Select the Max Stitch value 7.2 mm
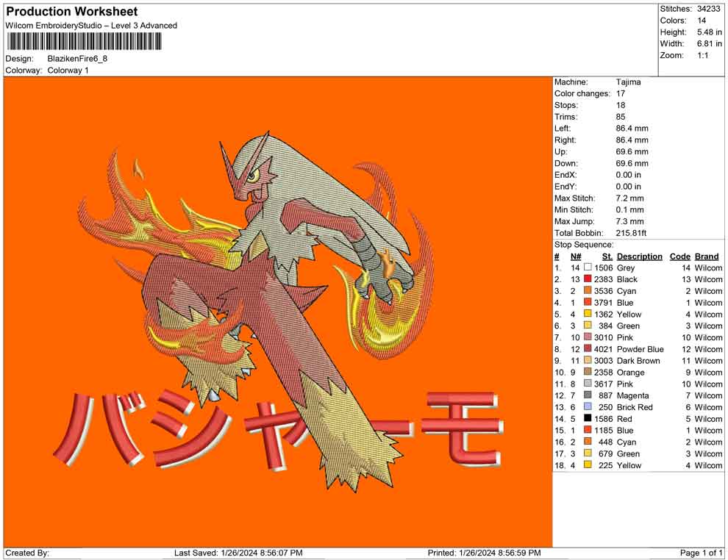 pos(629,198)
